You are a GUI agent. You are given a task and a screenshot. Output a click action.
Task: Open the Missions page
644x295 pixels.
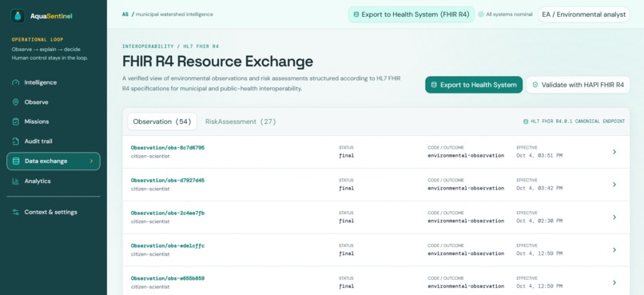click(54, 122)
